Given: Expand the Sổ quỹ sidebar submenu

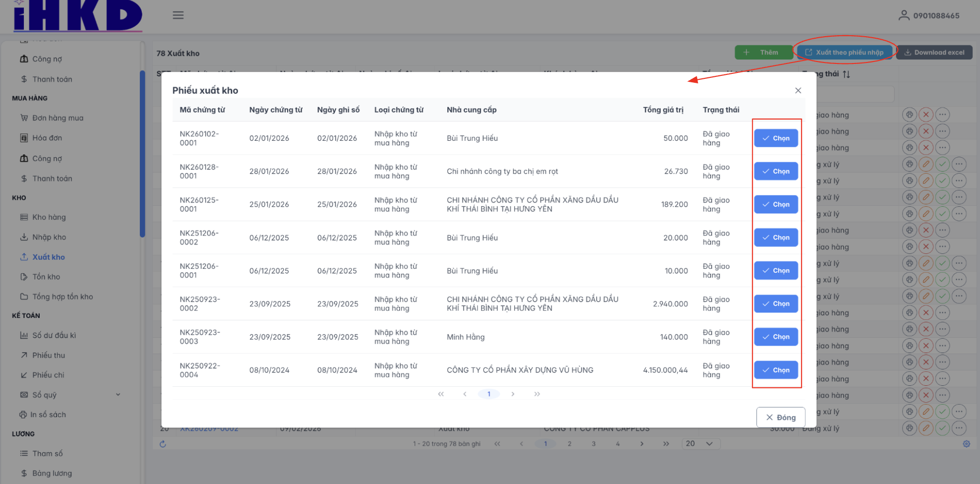Looking at the screenshot, I should tap(118, 395).
